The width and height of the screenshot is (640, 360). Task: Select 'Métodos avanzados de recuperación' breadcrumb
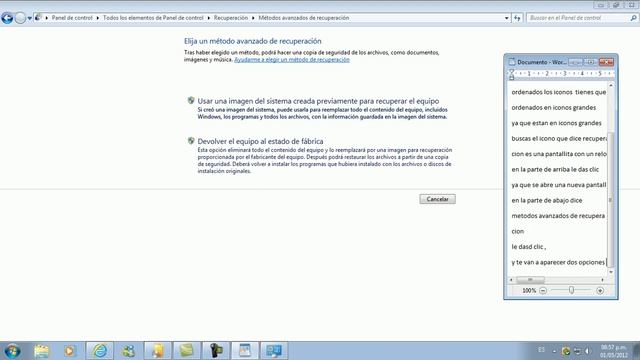click(x=304, y=18)
